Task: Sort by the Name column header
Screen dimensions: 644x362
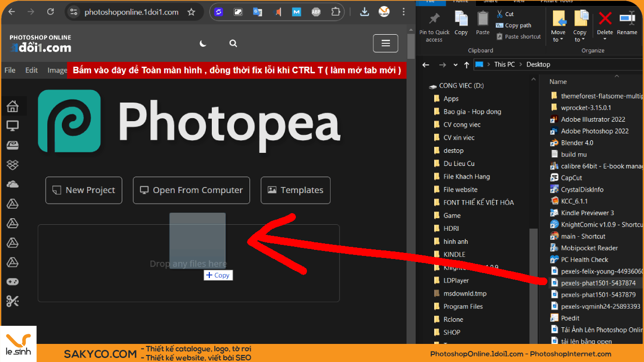Action: [558, 81]
